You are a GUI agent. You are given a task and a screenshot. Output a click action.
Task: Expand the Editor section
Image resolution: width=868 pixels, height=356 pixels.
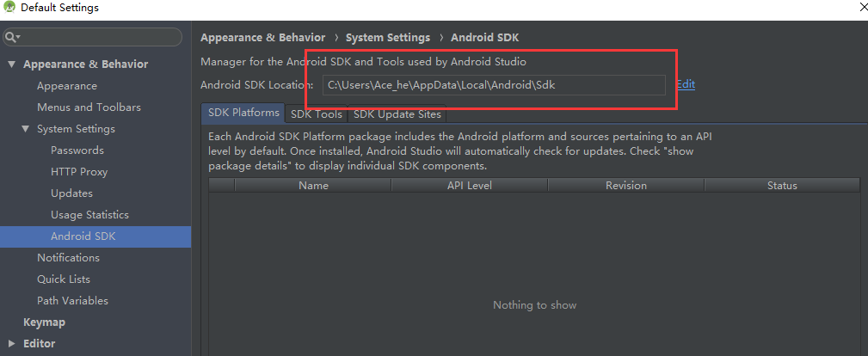pyautogui.click(x=12, y=344)
